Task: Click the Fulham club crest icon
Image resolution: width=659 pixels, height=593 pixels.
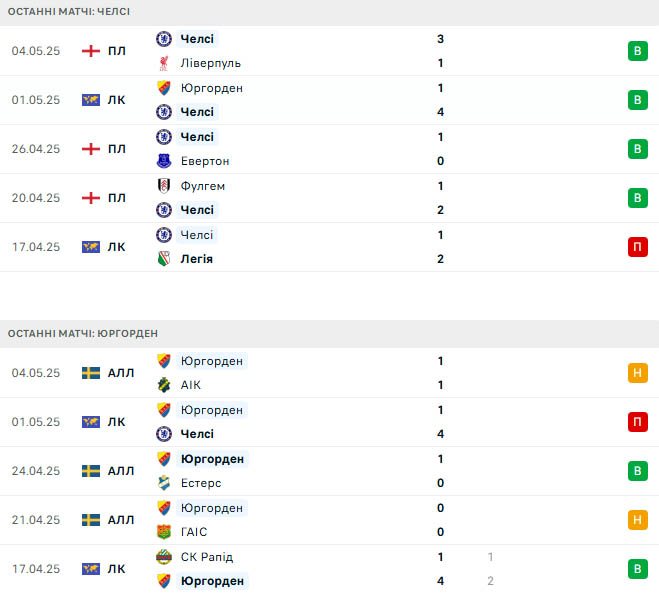Action: [164, 186]
